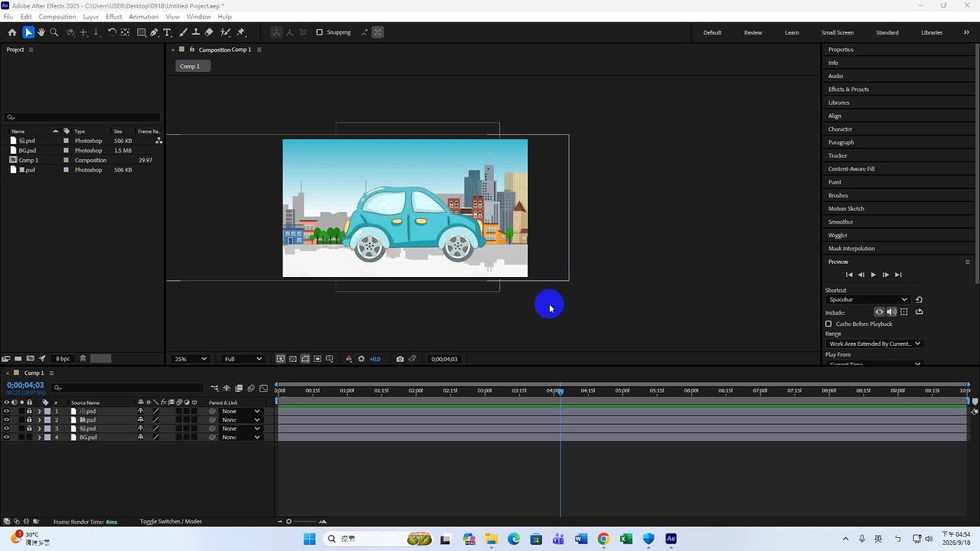Screen dimensions: 980x551
Task: Unlock layer 3 lock toggle
Action: [29, 429]
